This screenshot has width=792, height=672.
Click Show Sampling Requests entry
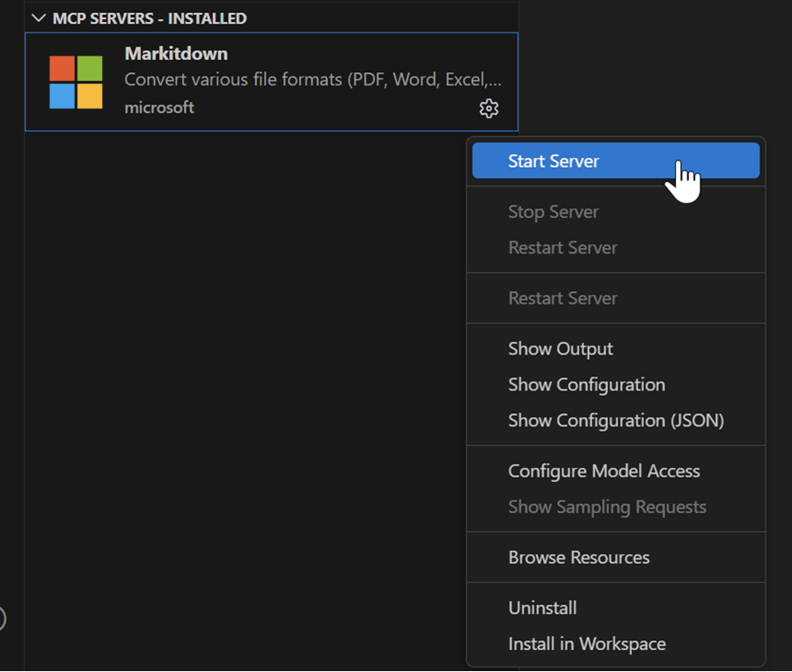[606, 508]
